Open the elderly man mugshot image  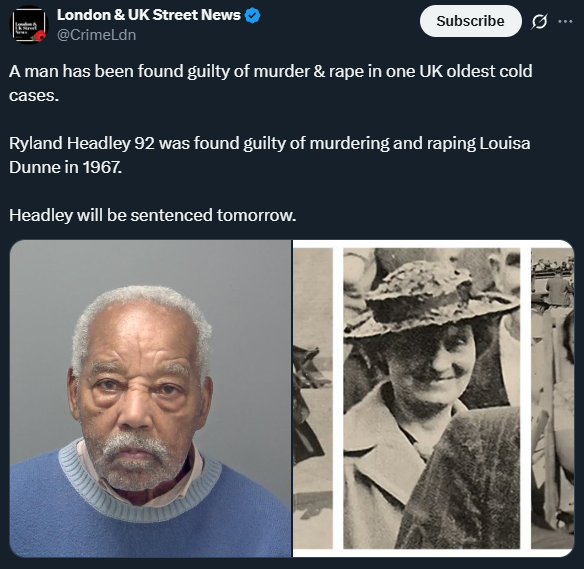pos(150,398)
